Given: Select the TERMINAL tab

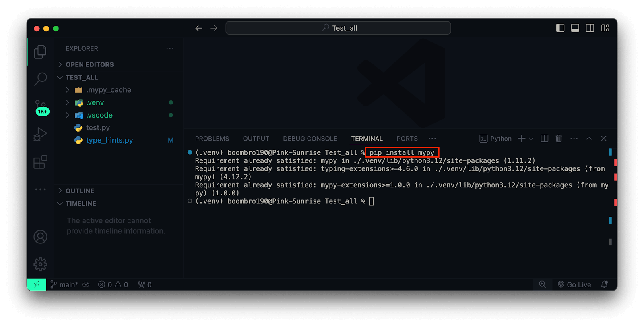Looking at the screenshot, I should (x=367, y=139).
